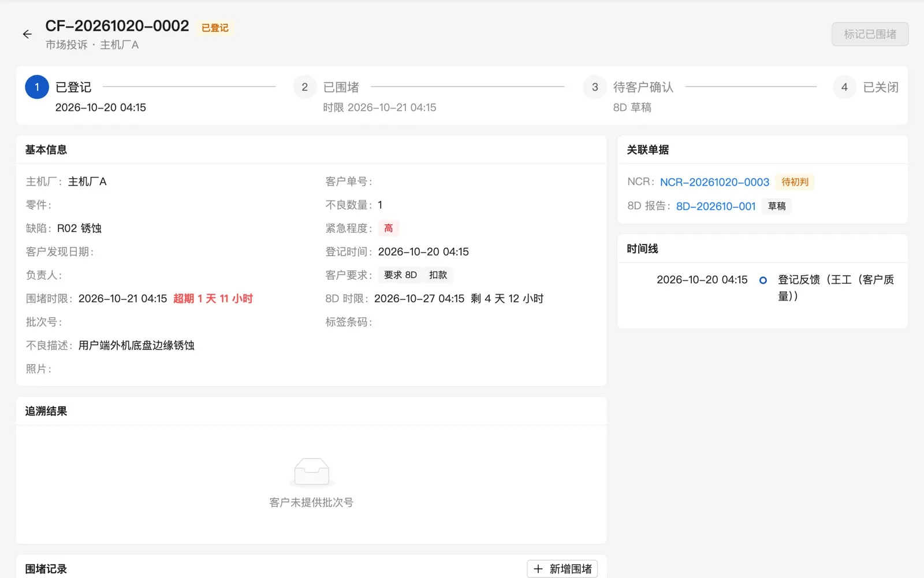Click the timeline entry 登记反馈（王工（客户质量））
Image resolution: width=924 pixels, height=578 pixels.
pyautogui.click(x=836, y=288)
